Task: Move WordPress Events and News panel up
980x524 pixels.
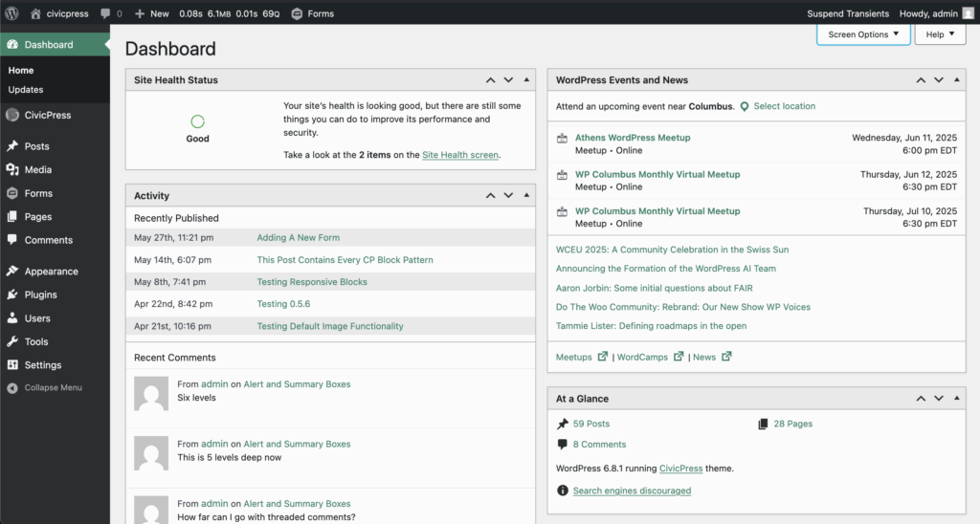Action: [921, 80]
